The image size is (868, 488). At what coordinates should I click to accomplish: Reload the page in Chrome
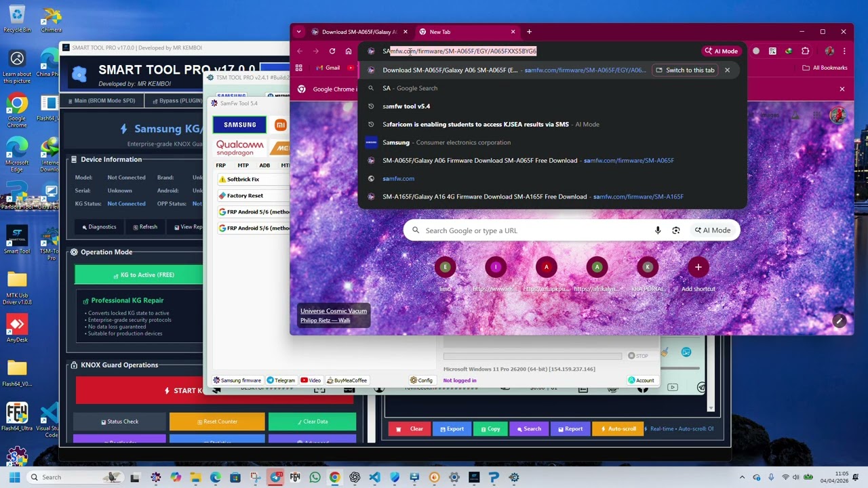pos(332,51)
